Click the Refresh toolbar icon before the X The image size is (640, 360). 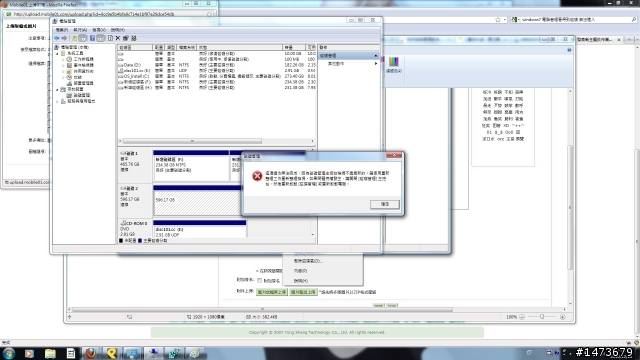(x=110, y=38)
